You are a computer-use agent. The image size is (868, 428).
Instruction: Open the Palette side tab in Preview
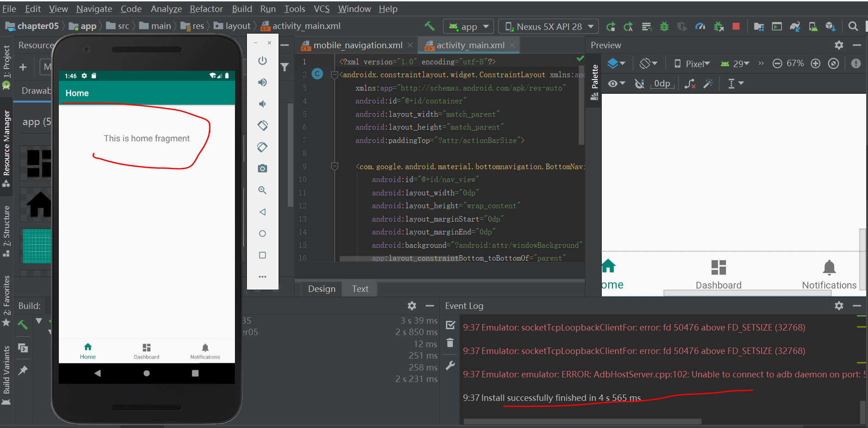pos(594,83)
